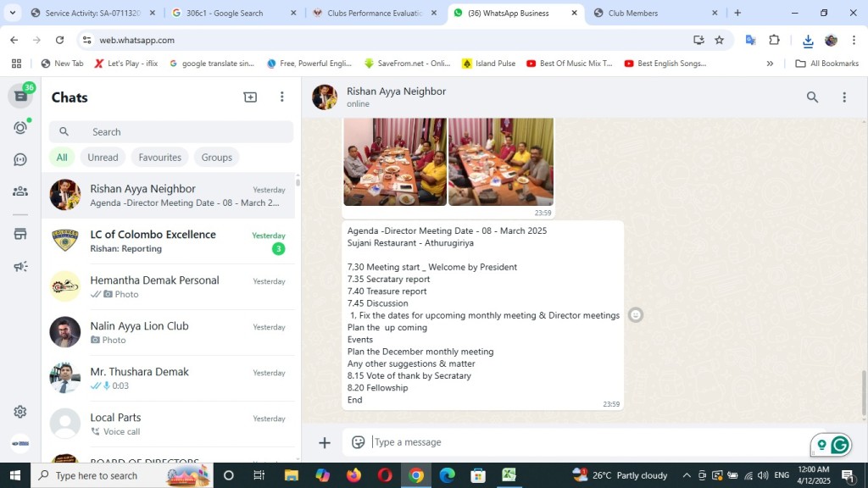Open profile picture at sidebar bottom
Screen dimensions: 868x488
(20, 443)
